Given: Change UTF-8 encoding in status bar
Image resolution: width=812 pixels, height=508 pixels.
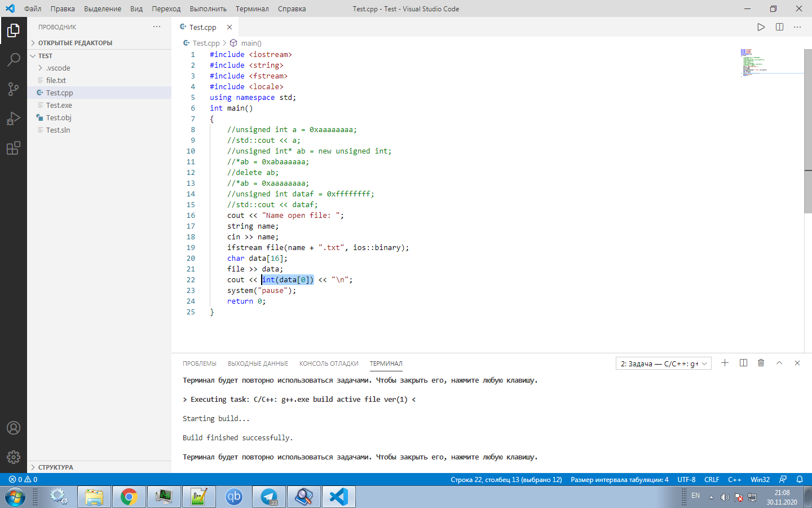Looking at the screenshot, I should (x=686, y=479).
